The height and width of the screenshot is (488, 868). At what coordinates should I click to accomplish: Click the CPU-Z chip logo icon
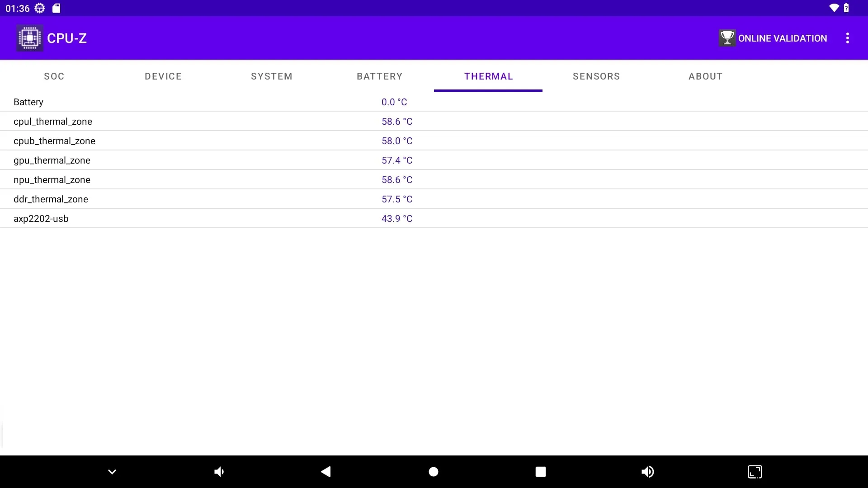click(30, 38)
